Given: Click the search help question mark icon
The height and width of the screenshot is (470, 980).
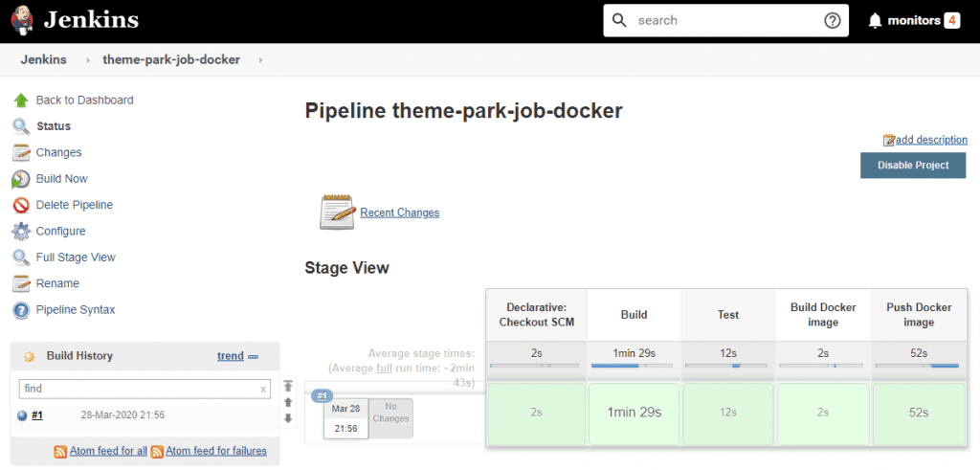Looking at the screenshot, I should 832,21.
